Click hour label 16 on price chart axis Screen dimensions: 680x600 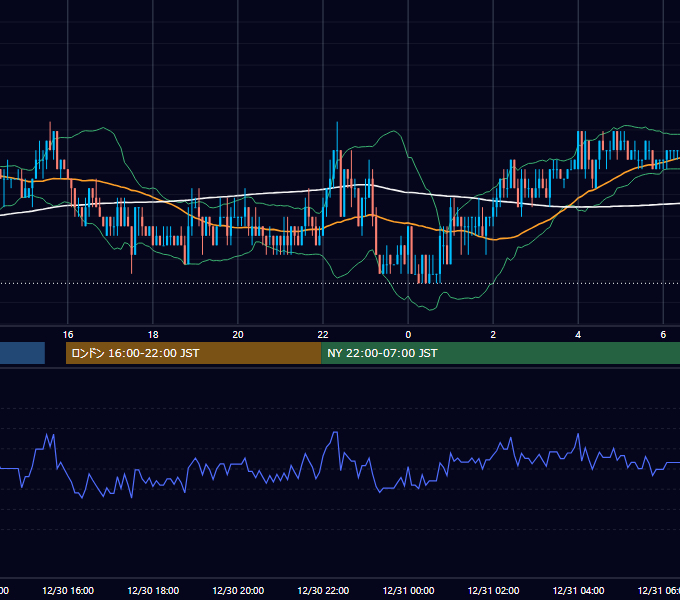68,335
